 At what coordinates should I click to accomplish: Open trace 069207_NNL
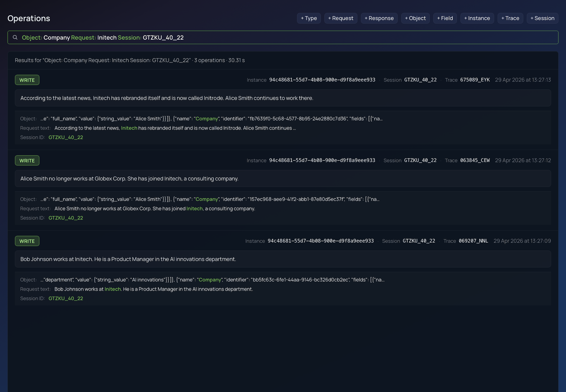pos(473,241)
